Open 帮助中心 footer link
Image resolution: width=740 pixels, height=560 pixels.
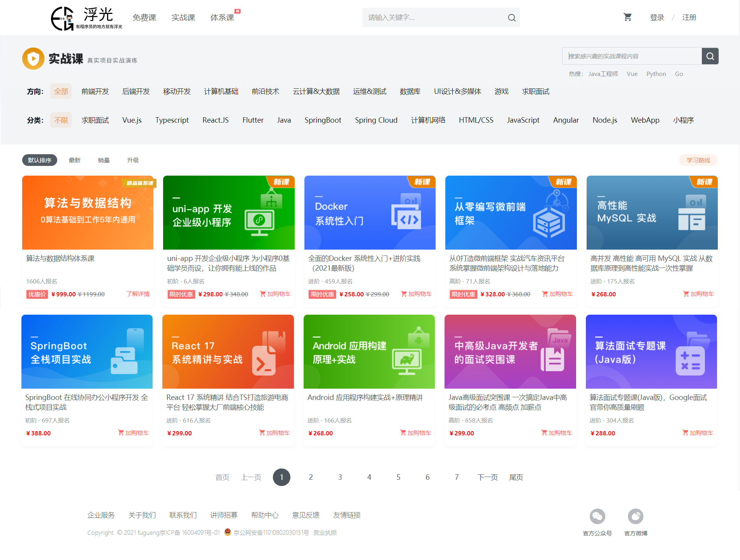point(265,515)
